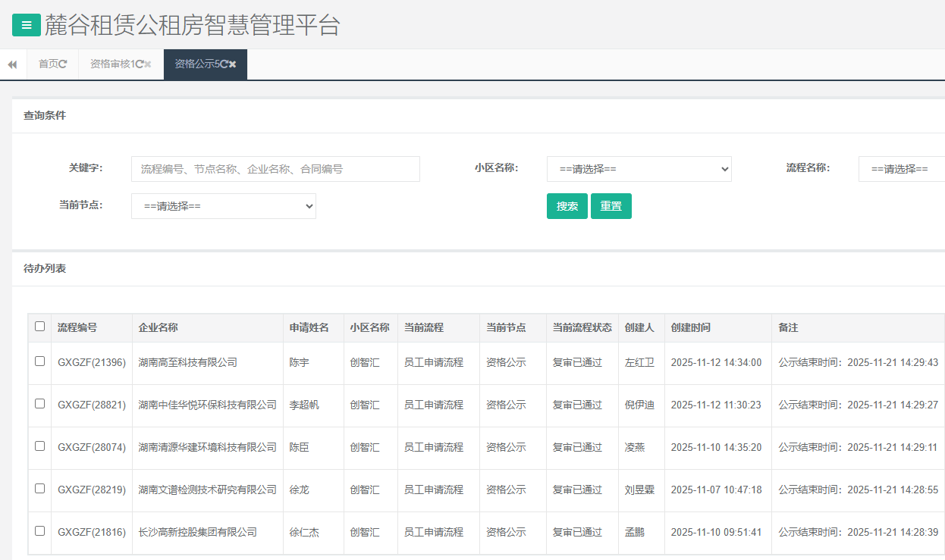Close the 资格审核 tab with its X icon
Viewport: 945px width, 560px height.
pyautogui.click(x=148, y=64)
